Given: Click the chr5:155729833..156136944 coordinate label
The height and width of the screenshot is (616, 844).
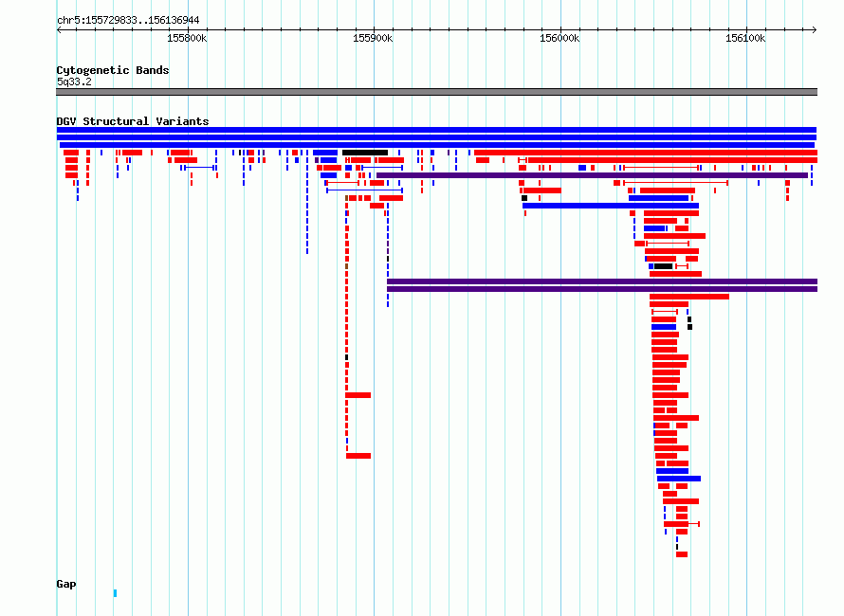Looking at the screenshot, I should pos(128,20).
